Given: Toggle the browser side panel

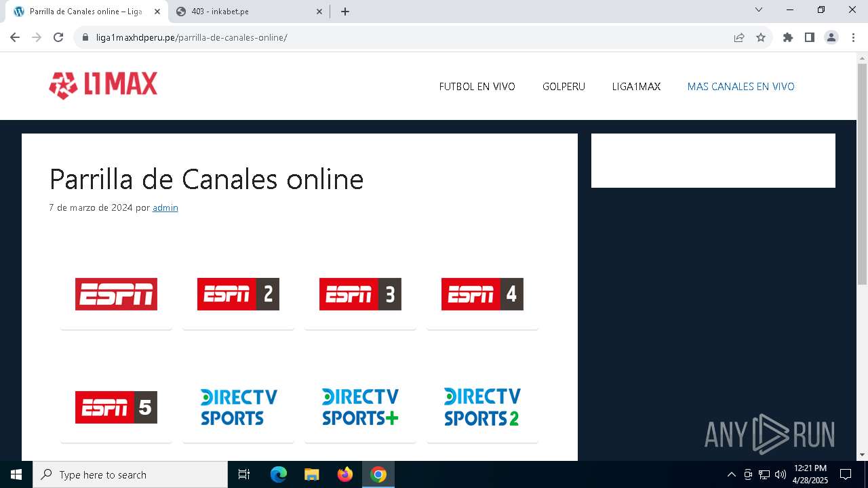Looking at the screenshot, I should click(x=810, y=37).
